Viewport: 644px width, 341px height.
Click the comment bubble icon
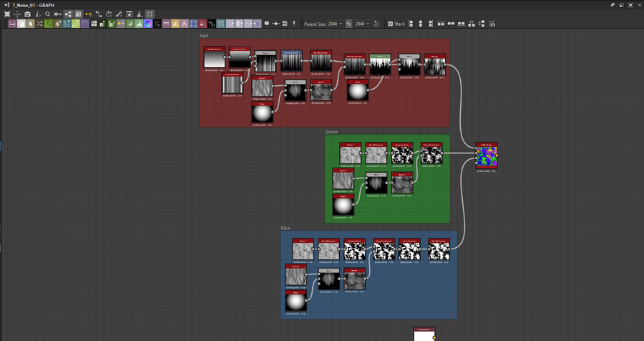point(266,24)
